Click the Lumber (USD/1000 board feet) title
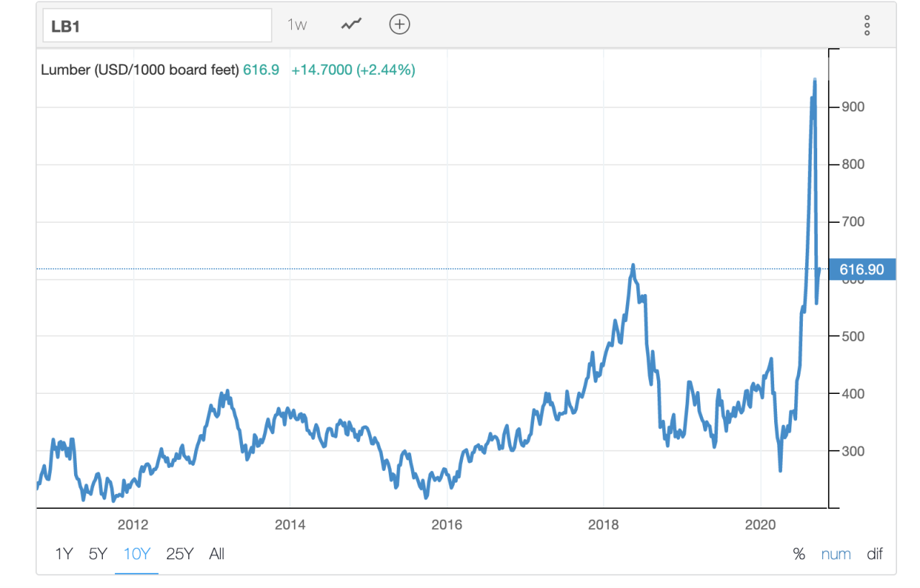Image resolution: width=920 pixels, height=588 pixels. (140, 70)
